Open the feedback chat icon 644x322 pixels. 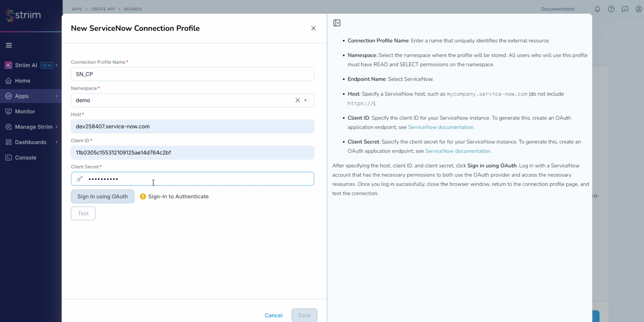(x=625, y=9)
